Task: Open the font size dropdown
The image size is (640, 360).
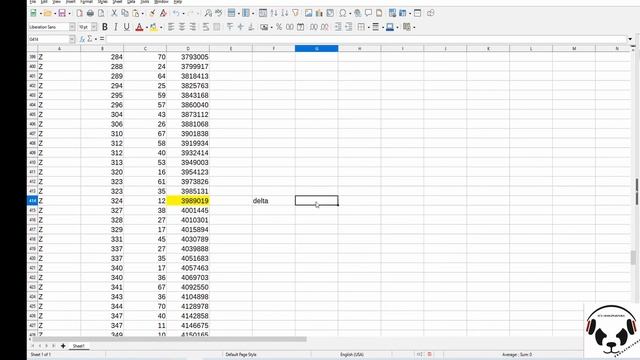Action: pos(94,27)
